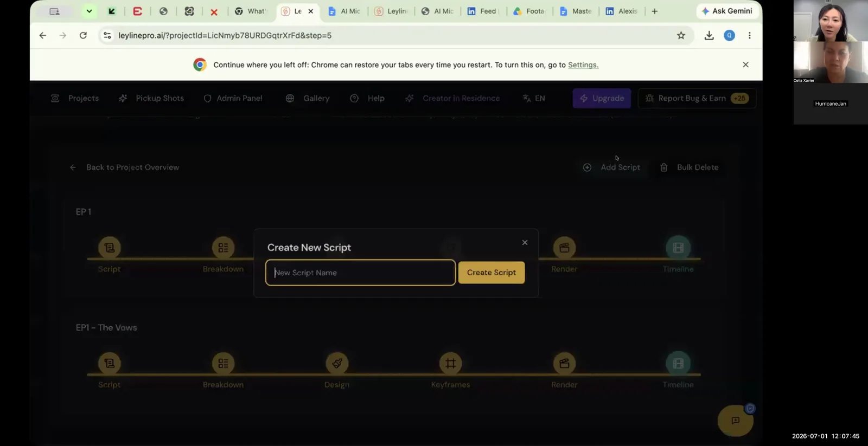This screenshot has height=446, width=868.
Task: Open Design step icon for EP1 - The Vows
Action: tap(337, 363)
